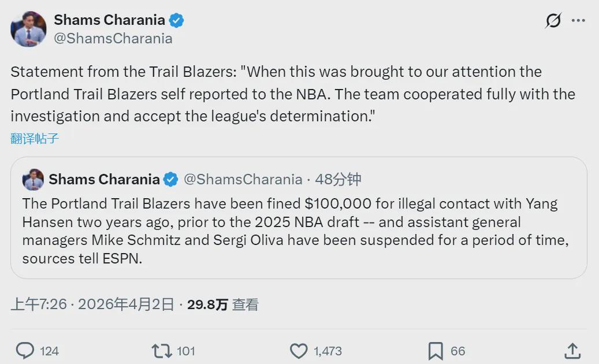Share the post via share icon
This screenshot has width=599, height=364.
click(x=572, y=350)
